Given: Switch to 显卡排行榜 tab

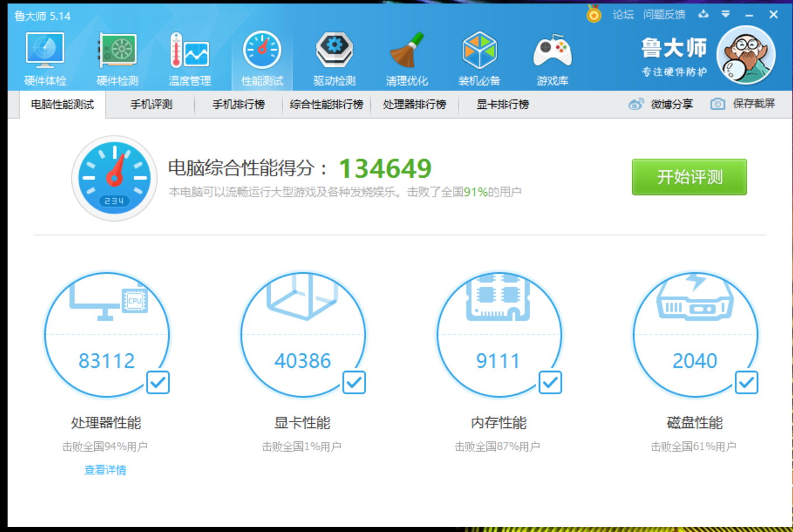Looking at the screenshot, I should click(503, 105).
